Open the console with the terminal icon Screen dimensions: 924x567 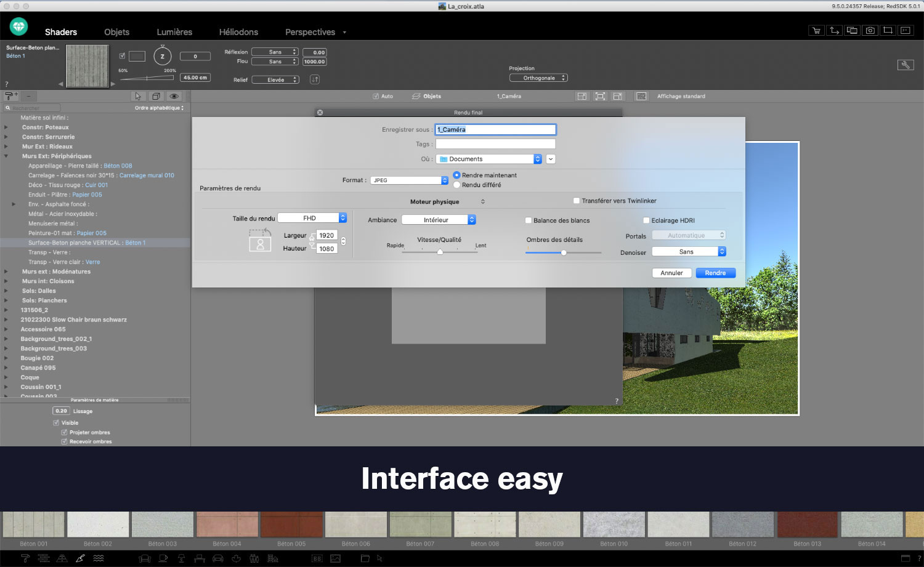click(905, 30)
